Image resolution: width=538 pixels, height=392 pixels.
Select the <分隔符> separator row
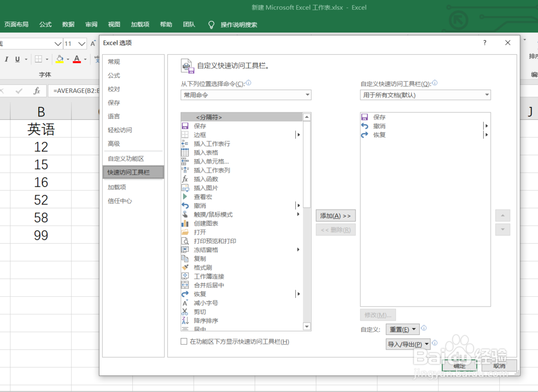242,117
